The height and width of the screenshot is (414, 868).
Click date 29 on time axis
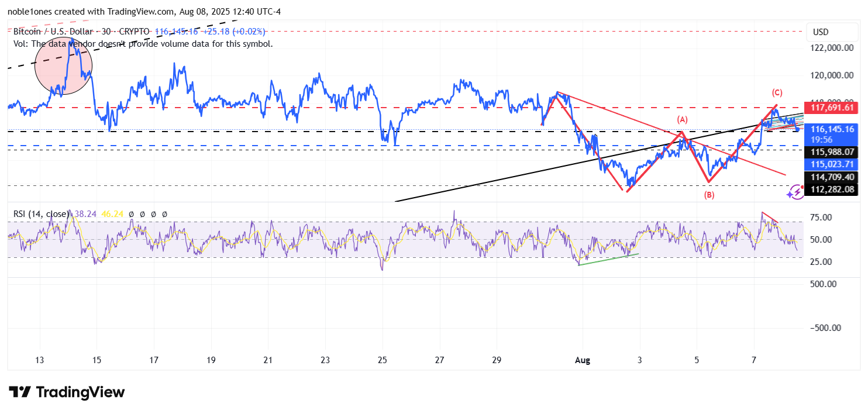497,360
